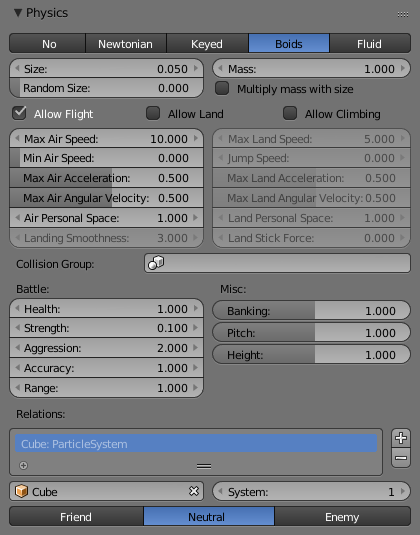This screenshot has width=420, height=535.
Task: Adjust the Pitch slider
Action: pos(312,333)
